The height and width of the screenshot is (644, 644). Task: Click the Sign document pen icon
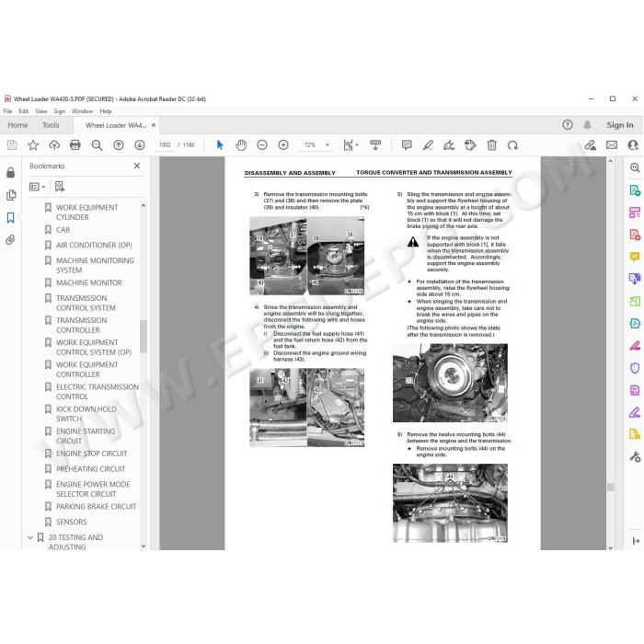click(x=449, y=145)
